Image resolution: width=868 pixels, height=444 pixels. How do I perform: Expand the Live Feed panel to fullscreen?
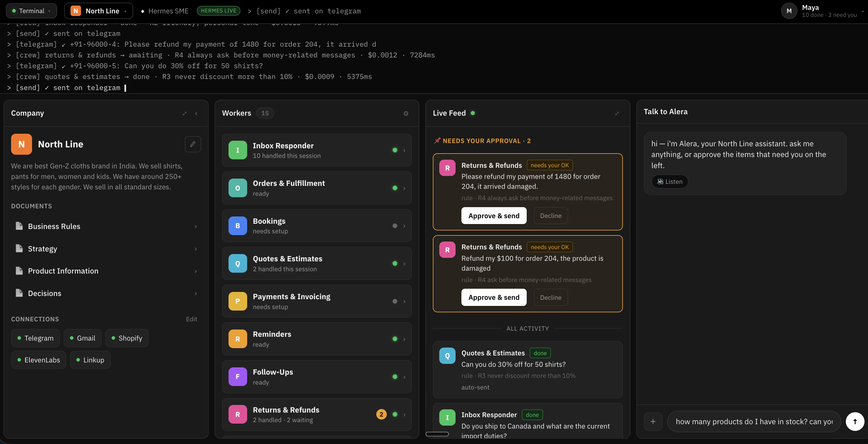point(617,114)
